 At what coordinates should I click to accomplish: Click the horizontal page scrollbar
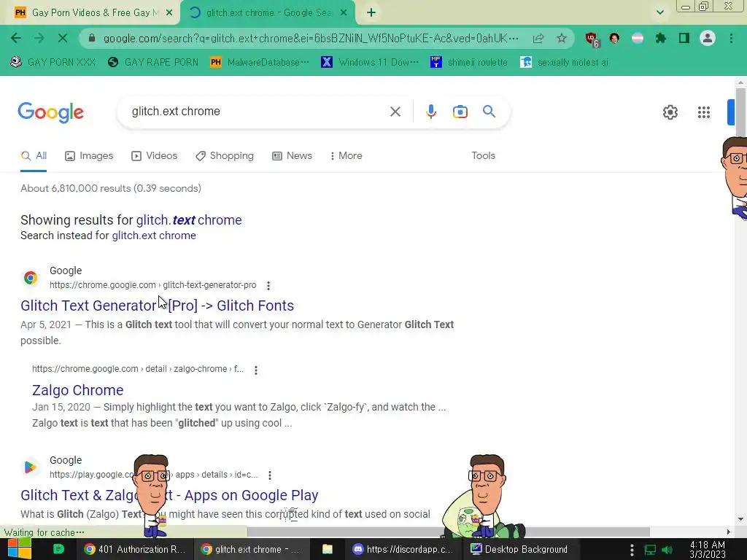pyautogui.click(x=449, y=532)
